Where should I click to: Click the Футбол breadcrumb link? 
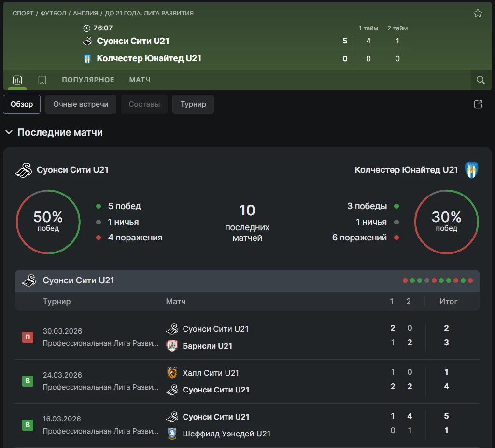point(53,14)
